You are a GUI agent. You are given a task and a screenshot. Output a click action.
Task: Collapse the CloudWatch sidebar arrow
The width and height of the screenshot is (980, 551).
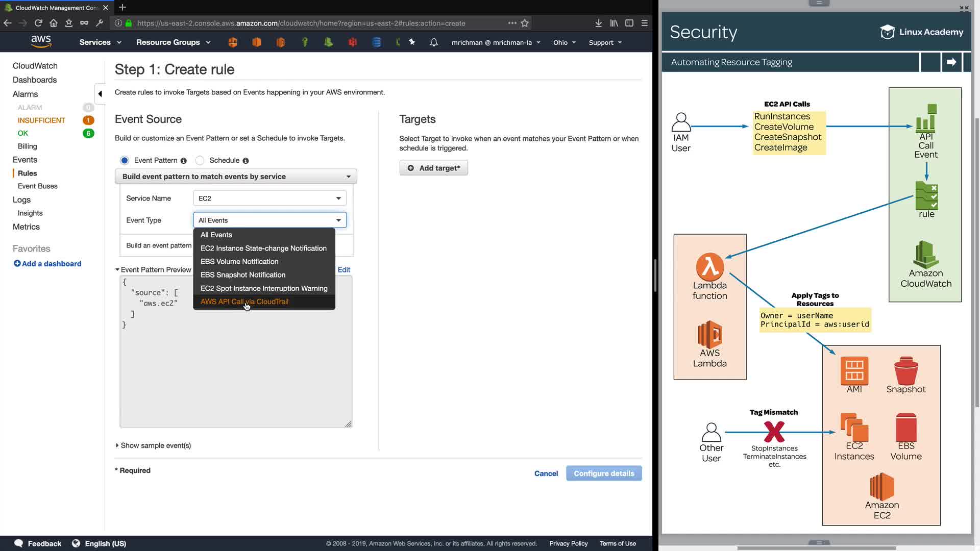pos(100,93)
